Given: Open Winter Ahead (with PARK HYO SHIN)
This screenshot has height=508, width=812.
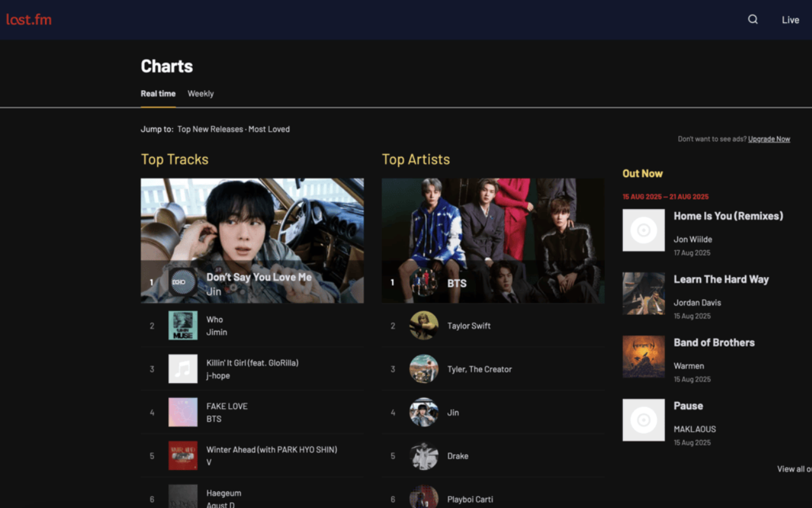Looking at the screenshot, I should pos(272,450).
